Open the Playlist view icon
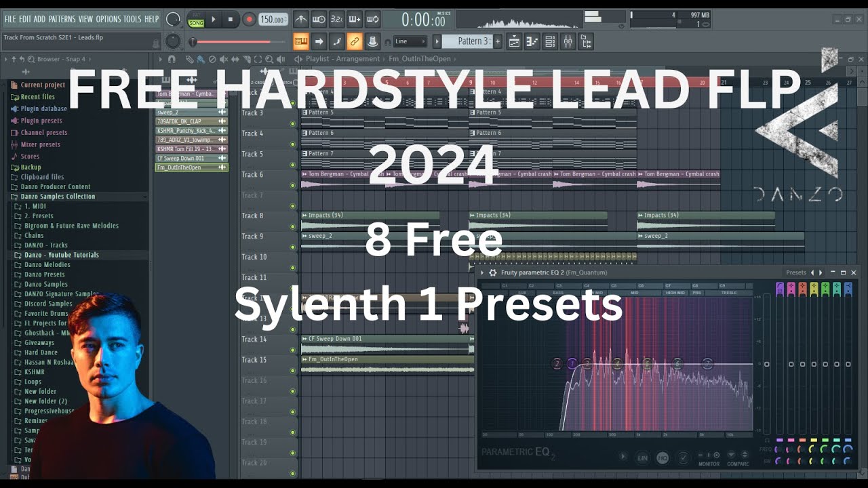This screenshot has height=488, width=868. click(514, 41)
